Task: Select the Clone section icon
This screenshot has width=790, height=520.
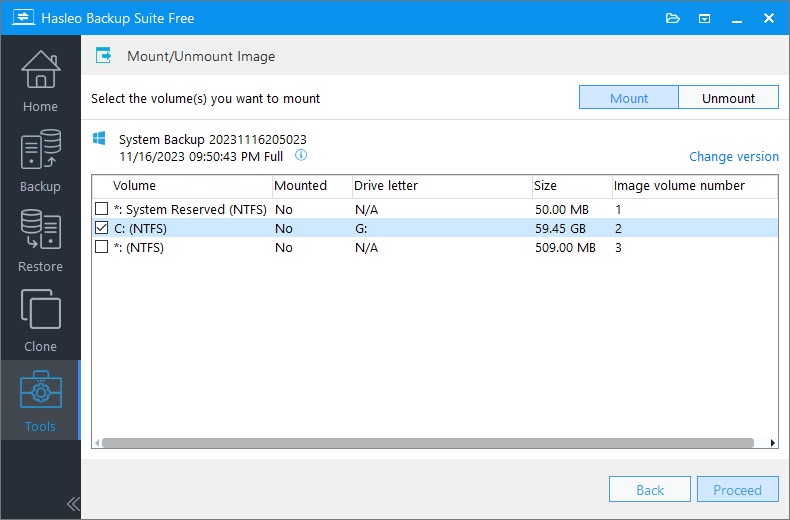Action: [x=40, y=320]
